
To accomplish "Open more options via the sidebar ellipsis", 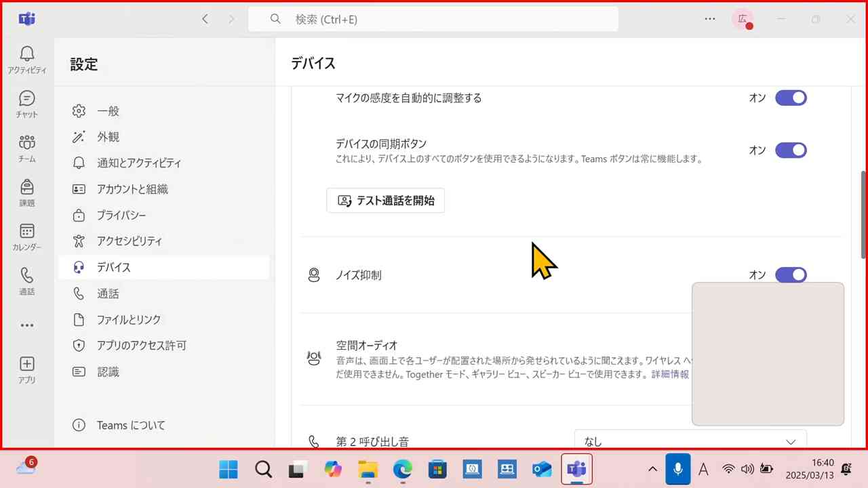I will point(26,325).
